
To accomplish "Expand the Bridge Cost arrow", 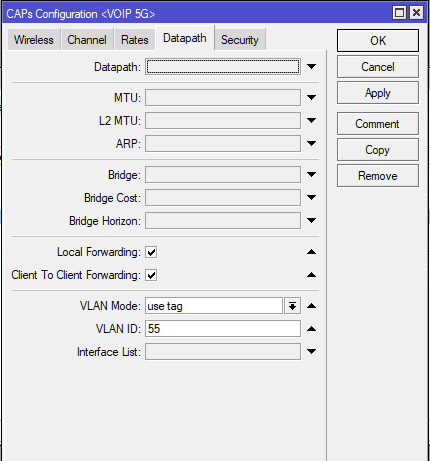I will point(311,198).
